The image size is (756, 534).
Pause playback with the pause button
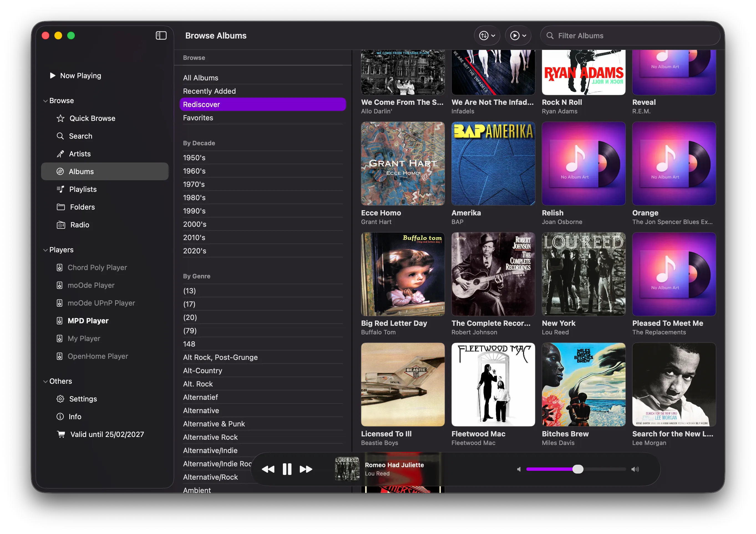click(287, 469)
